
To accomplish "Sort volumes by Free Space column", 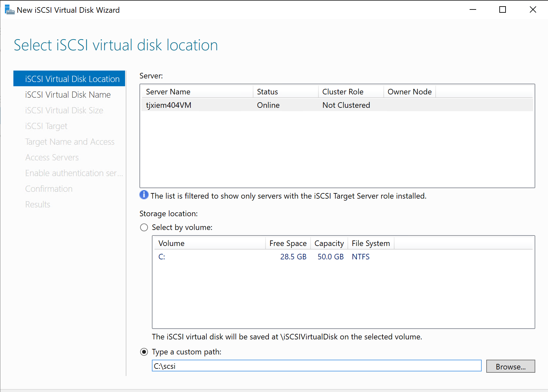I will point(288,243).
